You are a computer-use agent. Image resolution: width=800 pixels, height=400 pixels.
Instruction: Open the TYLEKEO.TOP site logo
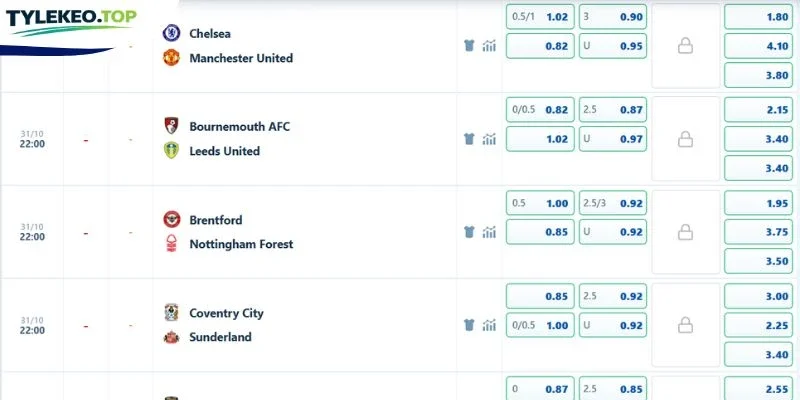click(x=71, y=22)
